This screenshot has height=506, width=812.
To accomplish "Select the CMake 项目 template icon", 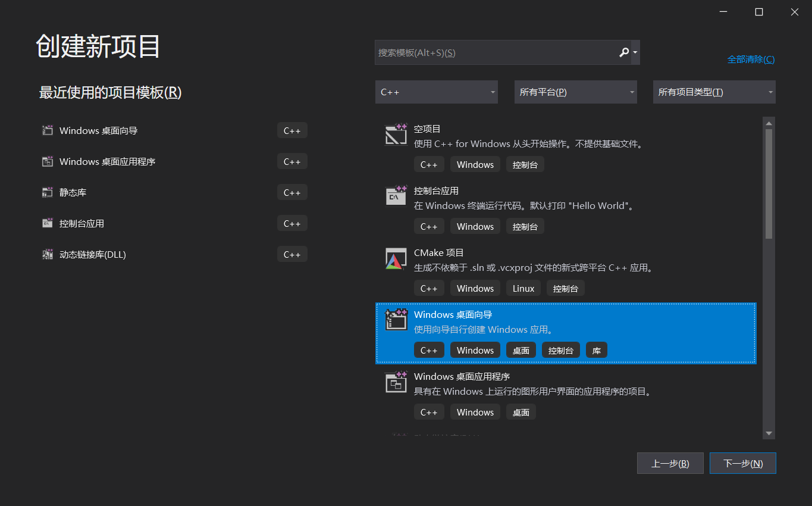I will 396,259.
